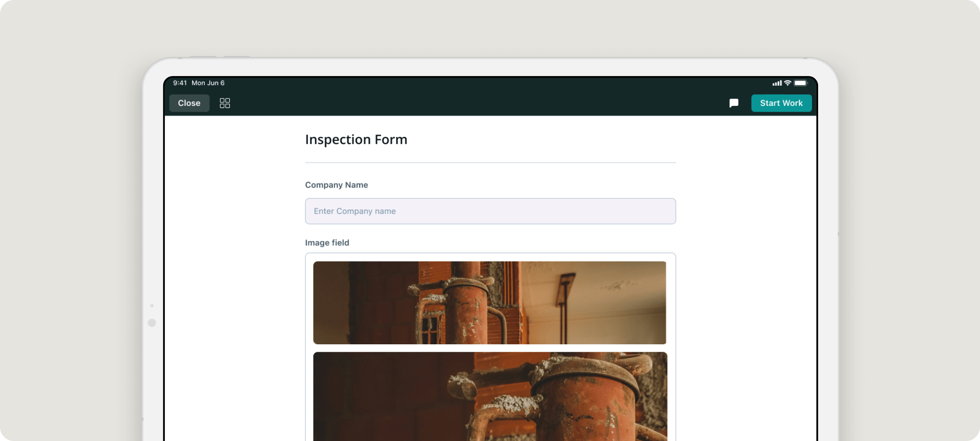Select the first pipe photo thumbnail

[490, 303]
